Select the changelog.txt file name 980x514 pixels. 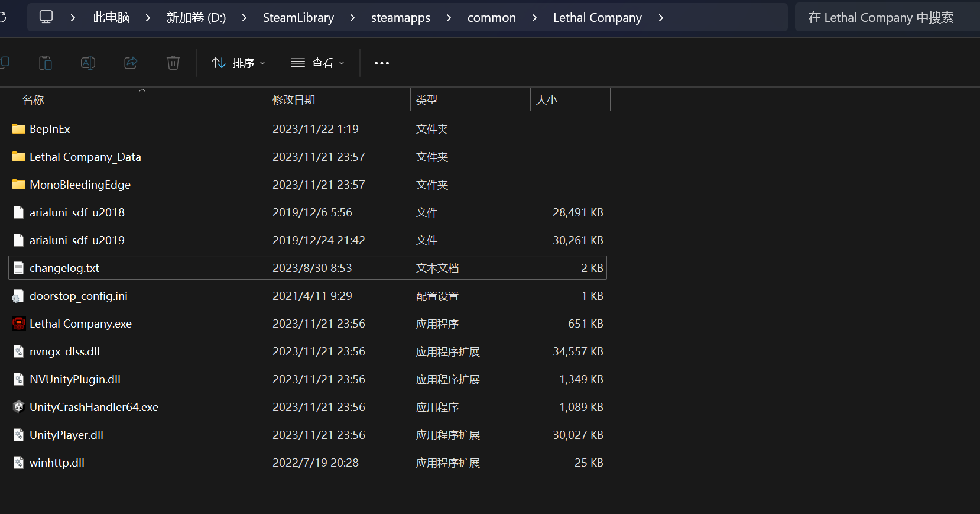tap(64, 268)
